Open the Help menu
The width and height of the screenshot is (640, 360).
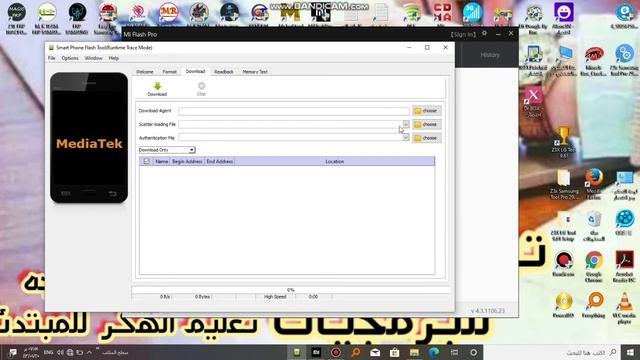pos(113,58)
